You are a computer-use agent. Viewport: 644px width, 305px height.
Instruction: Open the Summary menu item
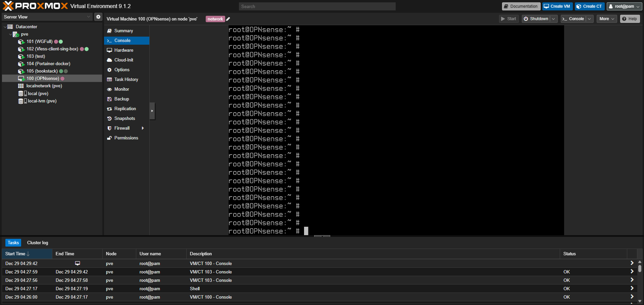[127, 31]
